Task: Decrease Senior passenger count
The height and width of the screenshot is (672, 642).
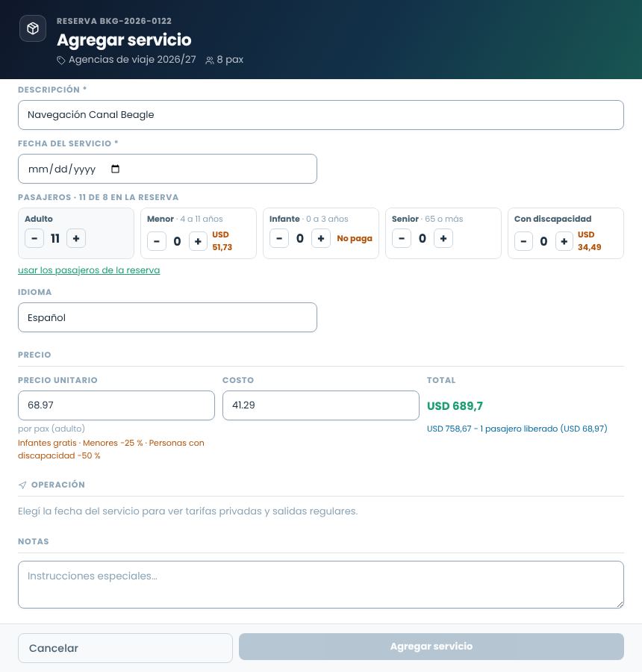Action: point(402,238)
